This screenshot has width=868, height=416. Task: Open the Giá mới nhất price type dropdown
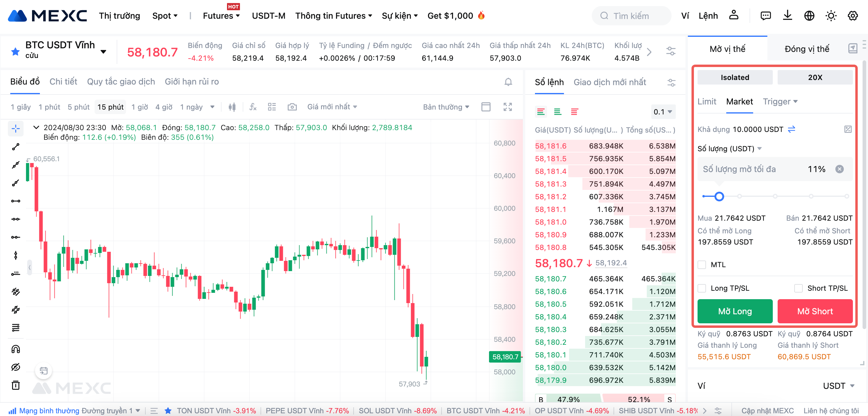point(332,107)
